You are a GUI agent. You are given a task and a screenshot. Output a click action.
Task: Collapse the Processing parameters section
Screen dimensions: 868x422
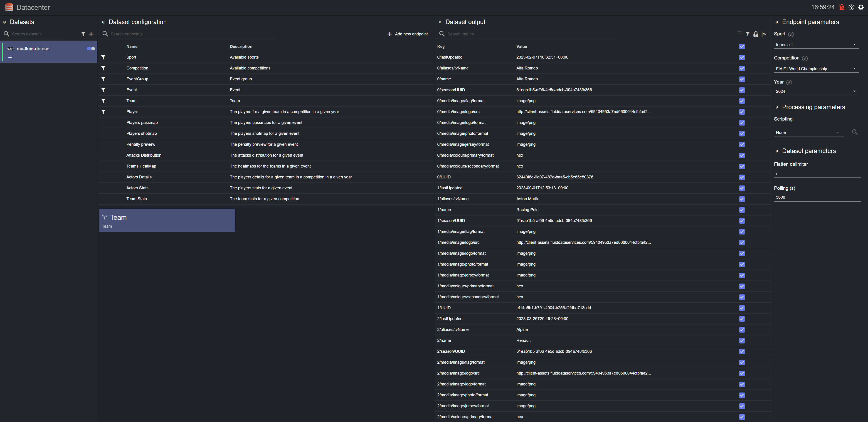click(x=777, y=108)
